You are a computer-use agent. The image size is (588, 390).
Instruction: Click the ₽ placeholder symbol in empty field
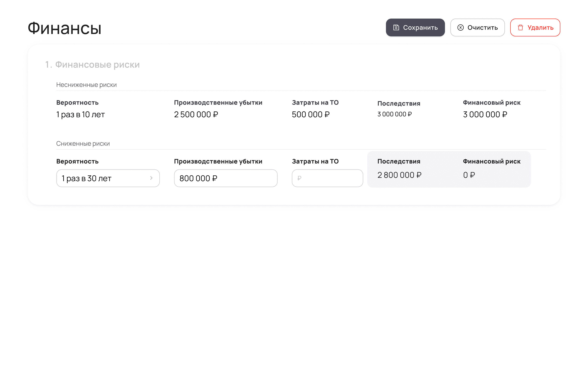coord(299,178)
